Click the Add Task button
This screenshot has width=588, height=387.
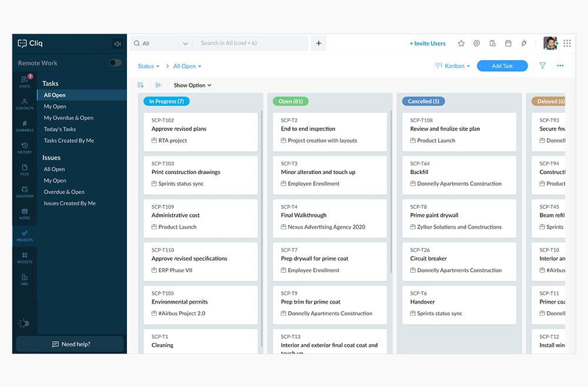[502, 66]
